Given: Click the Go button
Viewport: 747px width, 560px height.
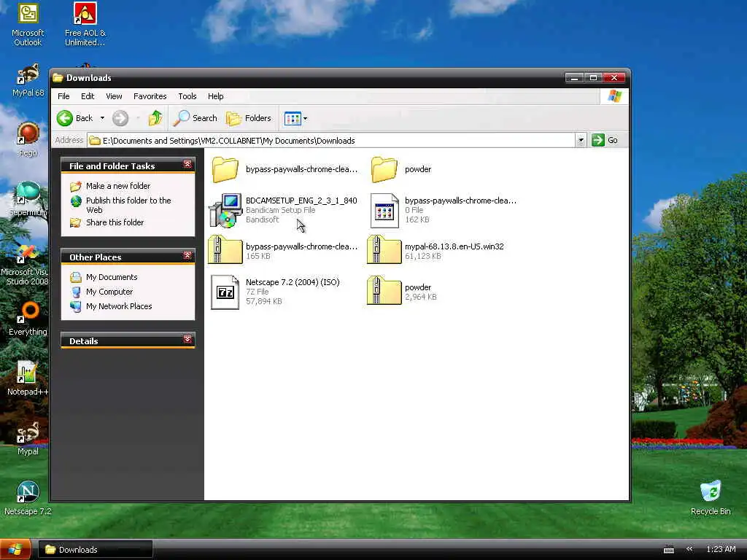Looking at the screenshot, I should 605,140.
